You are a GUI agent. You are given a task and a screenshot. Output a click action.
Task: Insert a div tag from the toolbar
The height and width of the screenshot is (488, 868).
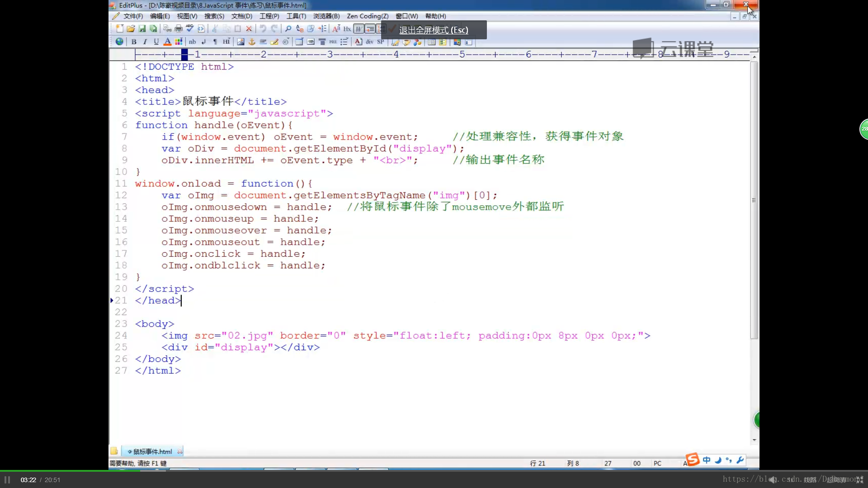369,42
